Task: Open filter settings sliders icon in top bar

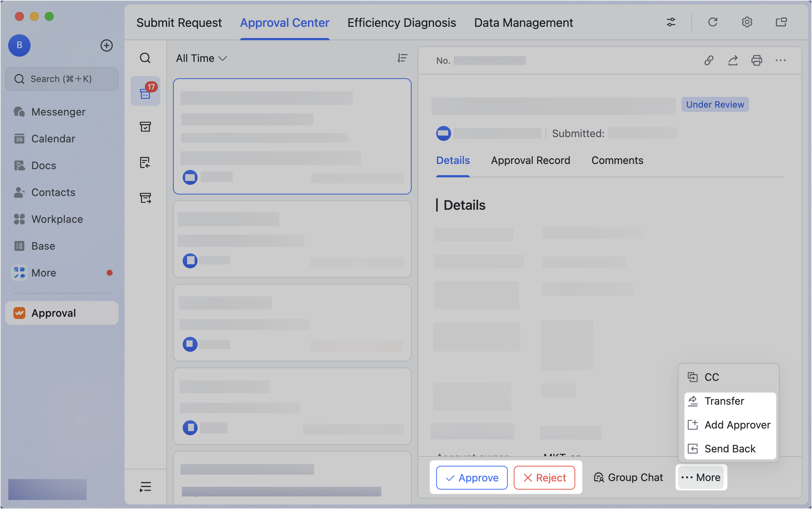Action: (x=671, y=22)
